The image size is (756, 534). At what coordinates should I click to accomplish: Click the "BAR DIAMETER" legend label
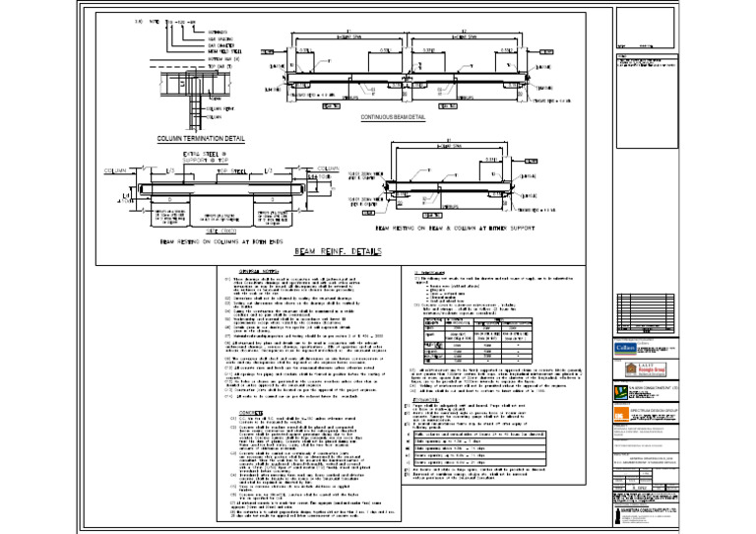[220, 45]
